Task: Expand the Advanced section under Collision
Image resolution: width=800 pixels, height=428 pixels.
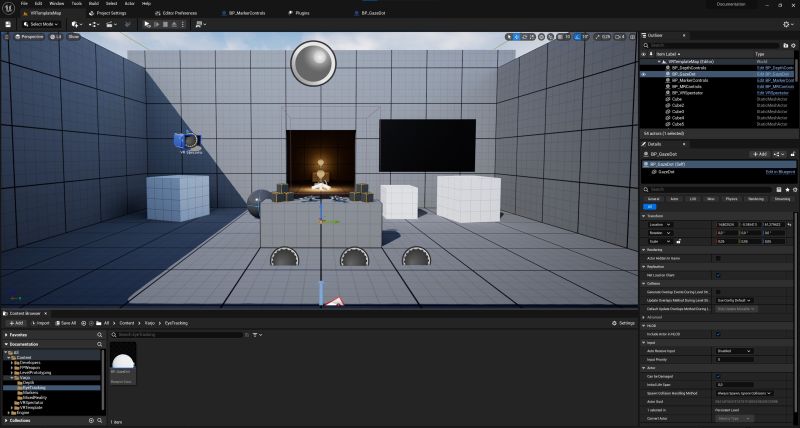Action: tap(643, 317)
